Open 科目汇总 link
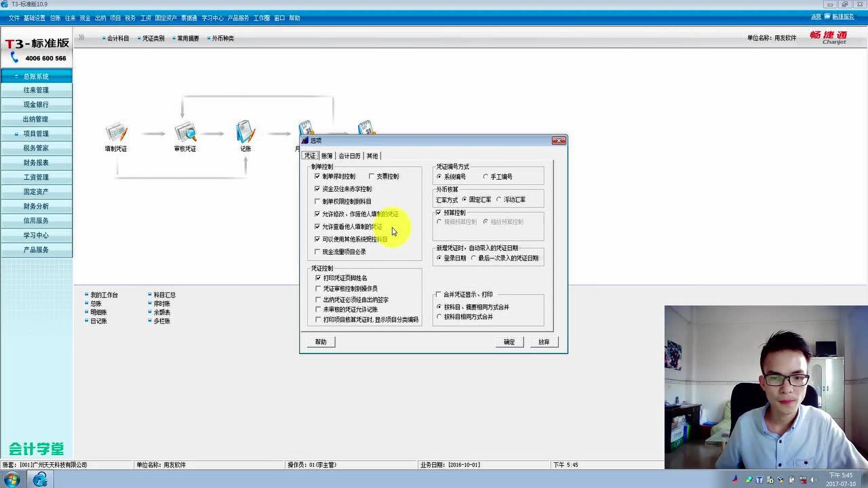 pyautogui.click(x=165, y=295)
